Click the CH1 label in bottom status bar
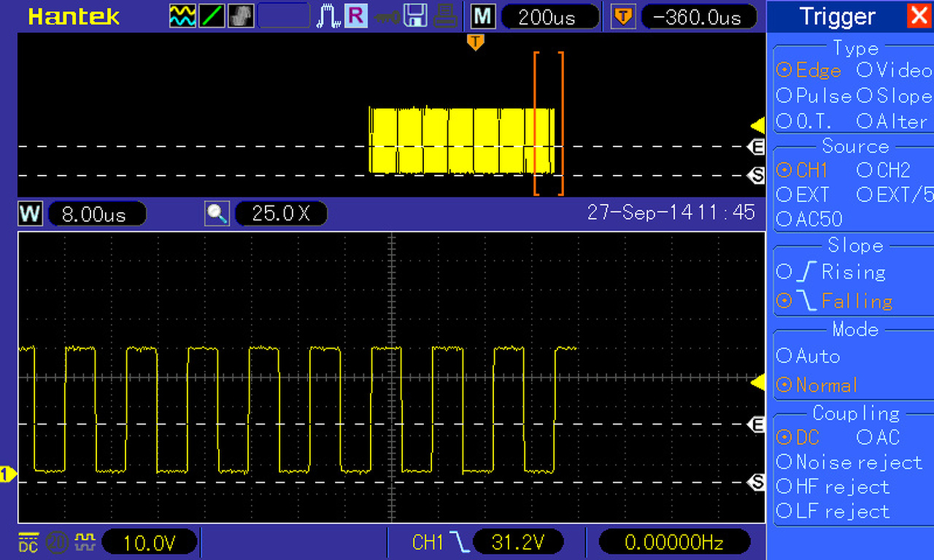This screenshot has width=934, height=560. click(428, 542)
